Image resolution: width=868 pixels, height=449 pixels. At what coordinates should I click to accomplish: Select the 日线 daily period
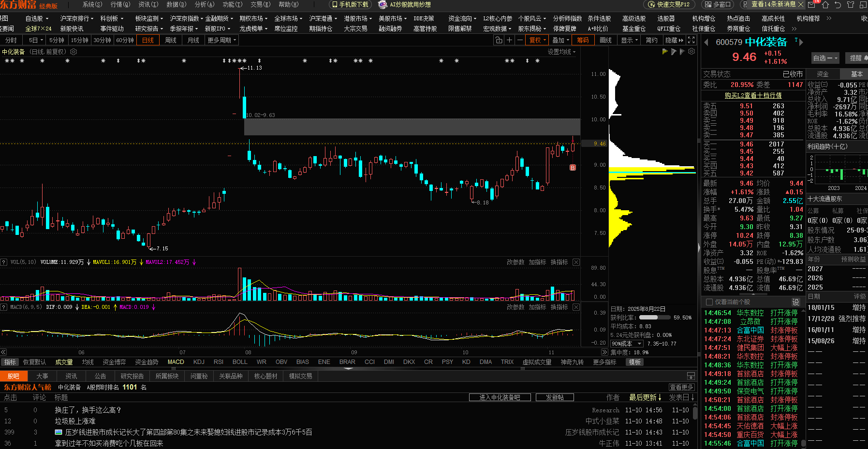[x=148, y=40]
